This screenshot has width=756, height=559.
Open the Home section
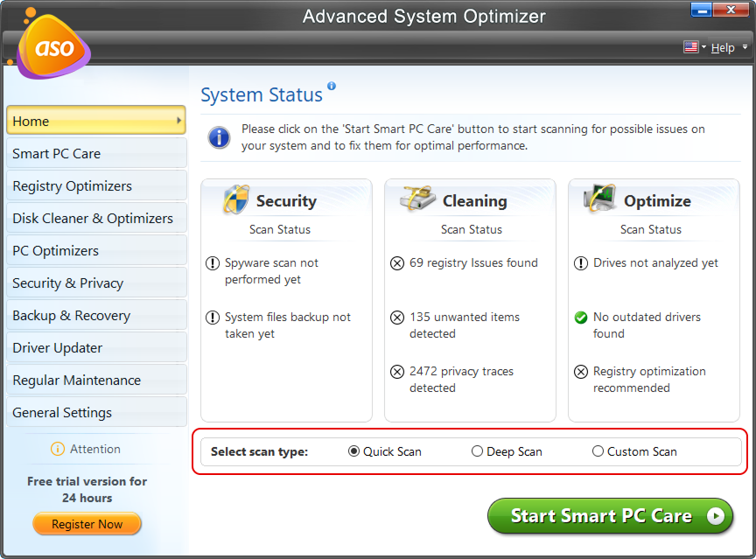[x=96, y=121]
